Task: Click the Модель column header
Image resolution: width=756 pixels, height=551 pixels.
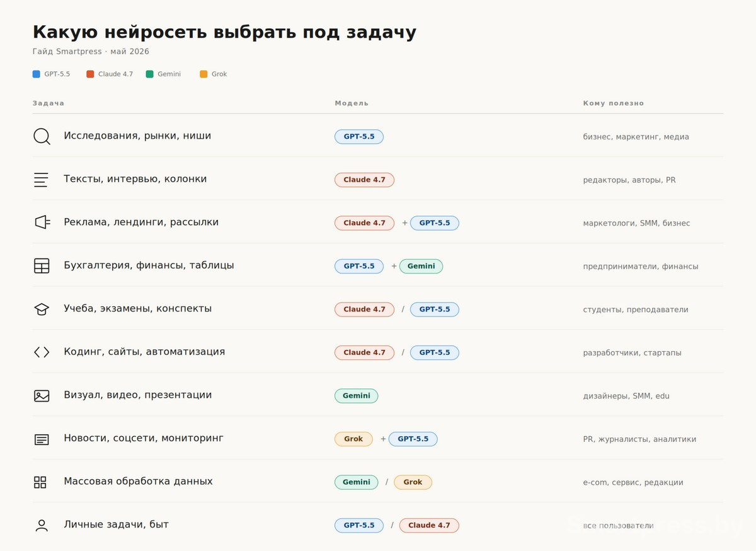Action: tap(352, 103)
